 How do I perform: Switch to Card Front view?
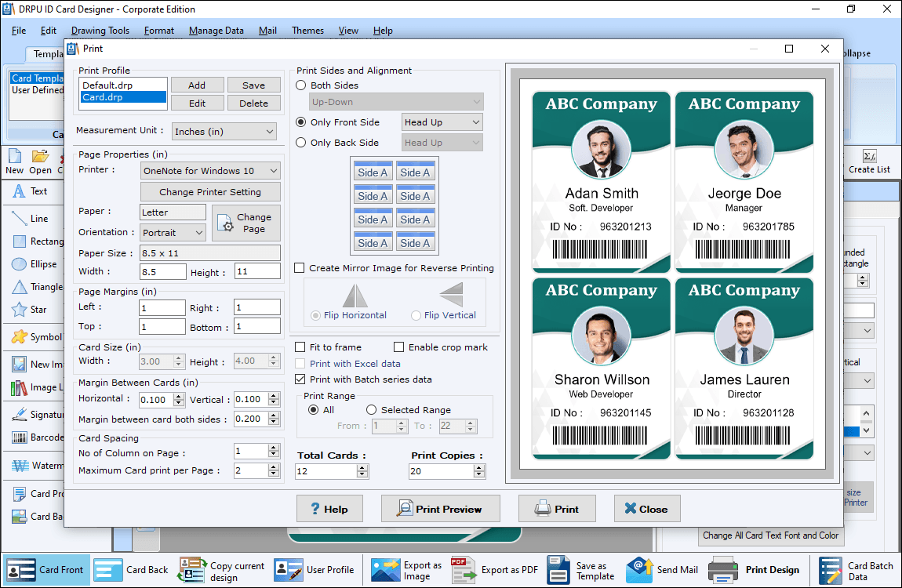(45, 570)
